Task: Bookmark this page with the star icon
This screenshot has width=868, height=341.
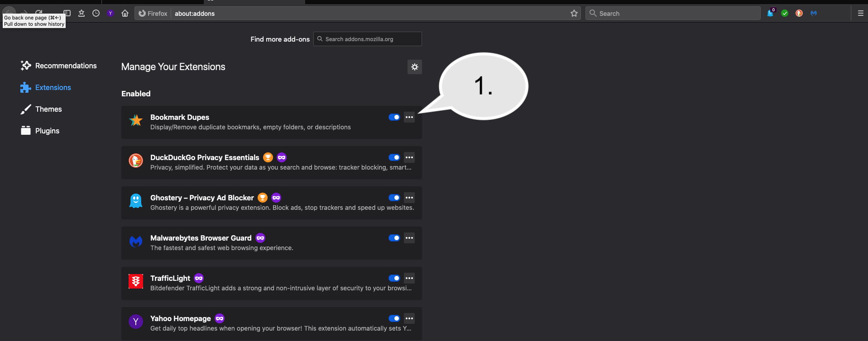Action: [x=574, y=13]
